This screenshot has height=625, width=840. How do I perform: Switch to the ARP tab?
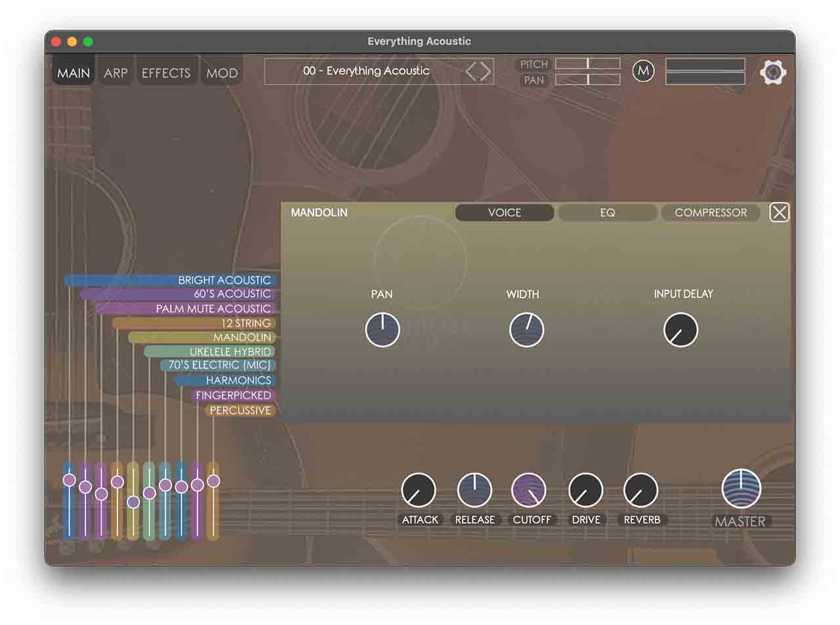point(115,73)
